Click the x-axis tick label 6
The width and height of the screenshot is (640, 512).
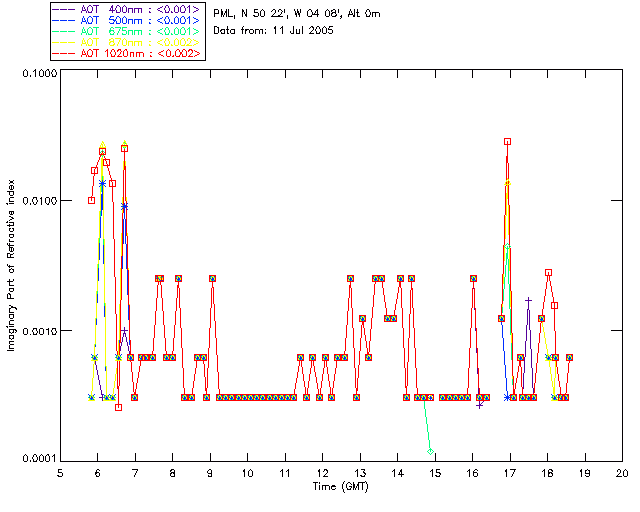[x=98, y=473]
